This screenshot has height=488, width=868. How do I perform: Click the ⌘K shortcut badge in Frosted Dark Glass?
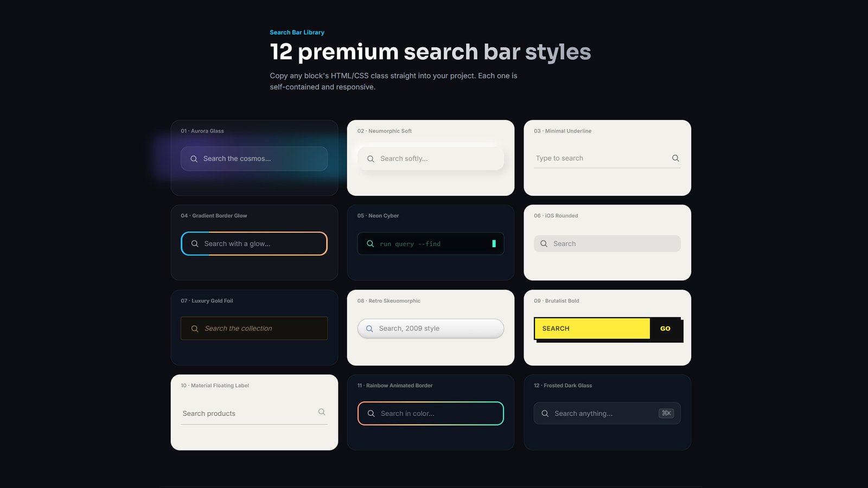(x=666, y=413)
